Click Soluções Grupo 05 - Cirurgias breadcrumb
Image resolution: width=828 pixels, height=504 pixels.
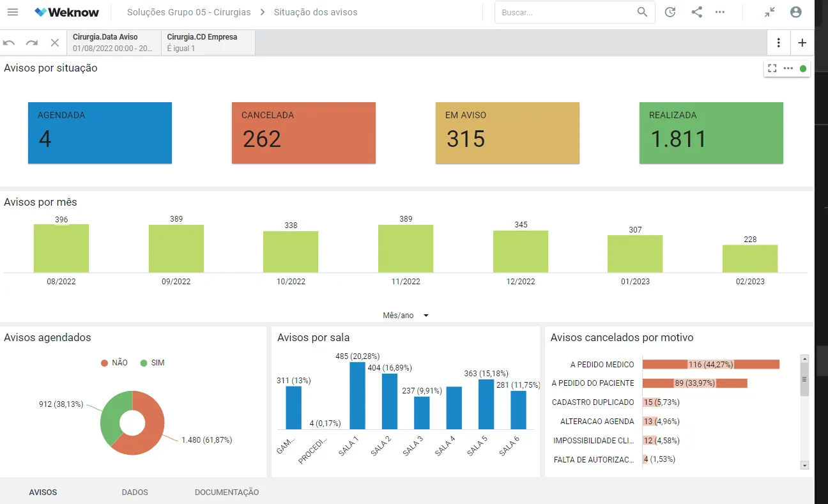[188, 12]
